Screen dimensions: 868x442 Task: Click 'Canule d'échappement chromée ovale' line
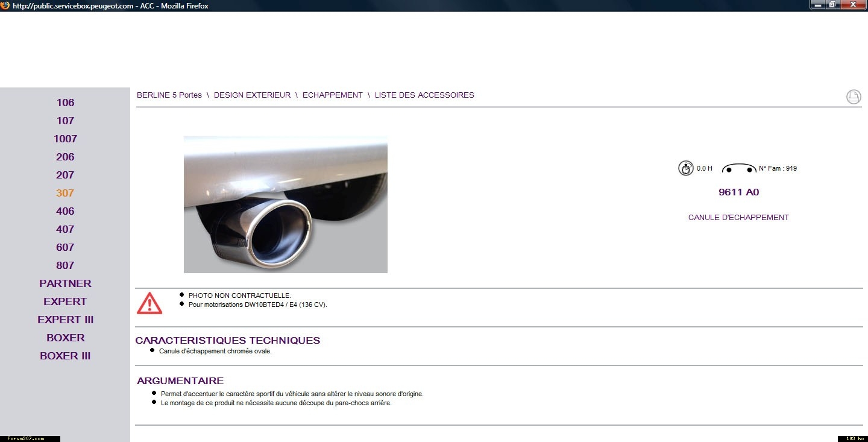point(215,351)
